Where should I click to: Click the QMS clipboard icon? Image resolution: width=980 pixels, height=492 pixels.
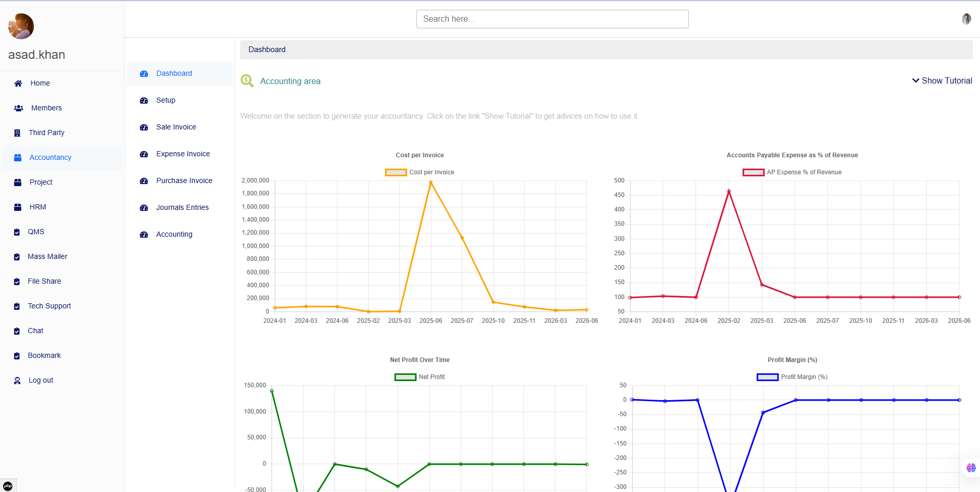(x=17, y=232)
